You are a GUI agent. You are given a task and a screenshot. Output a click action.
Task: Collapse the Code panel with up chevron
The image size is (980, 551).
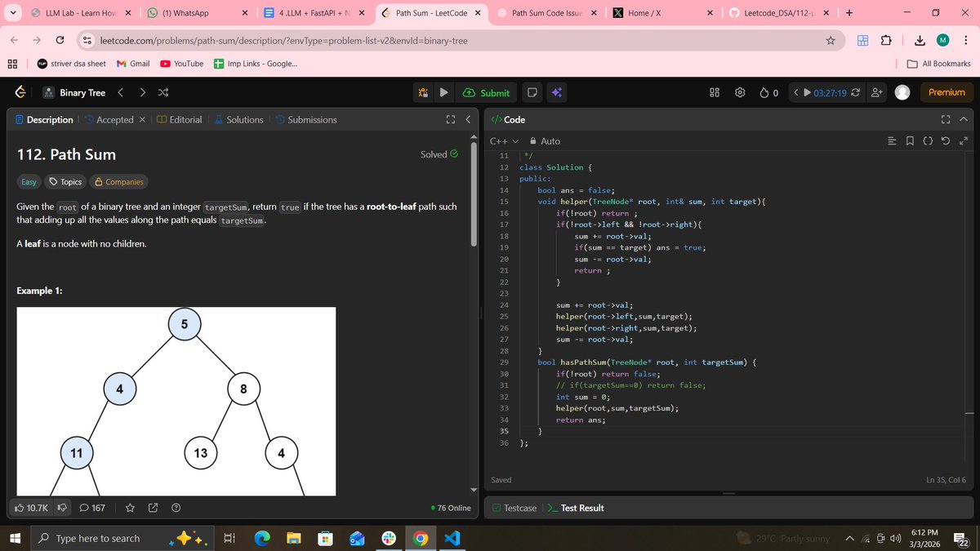[964, 119]
